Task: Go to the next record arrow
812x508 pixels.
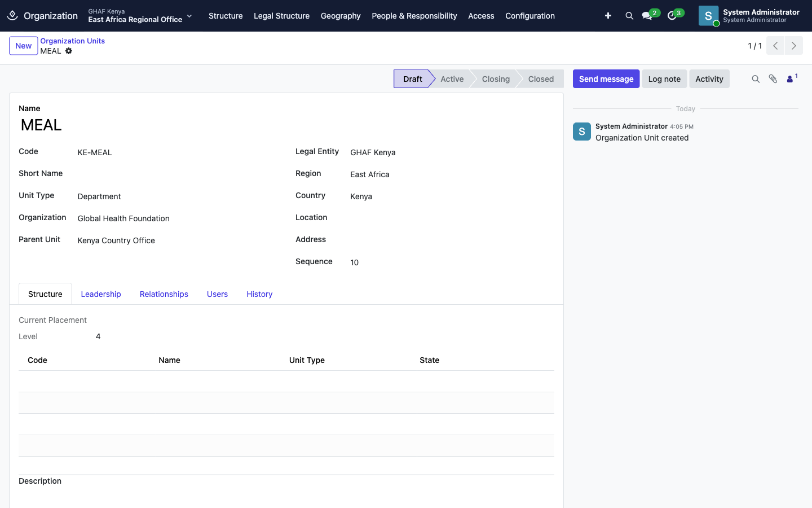Action: pyautogui.click(x=794, y=46)
